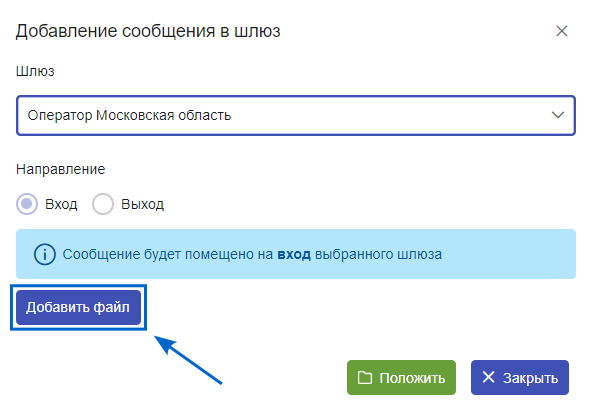
Task: Click the Шлюз field label
Action: (35, 71)
